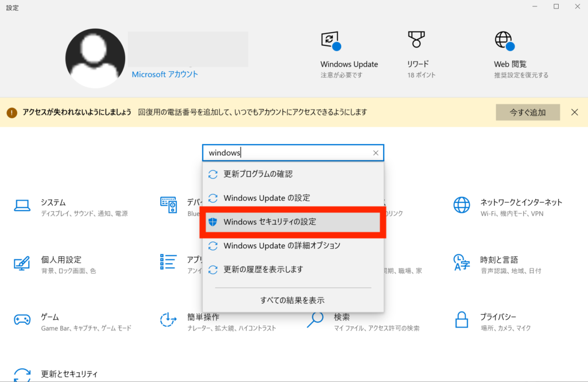588x382 pixels.
Task: Click the orange warning icon in banner
Action: (12, 112)
